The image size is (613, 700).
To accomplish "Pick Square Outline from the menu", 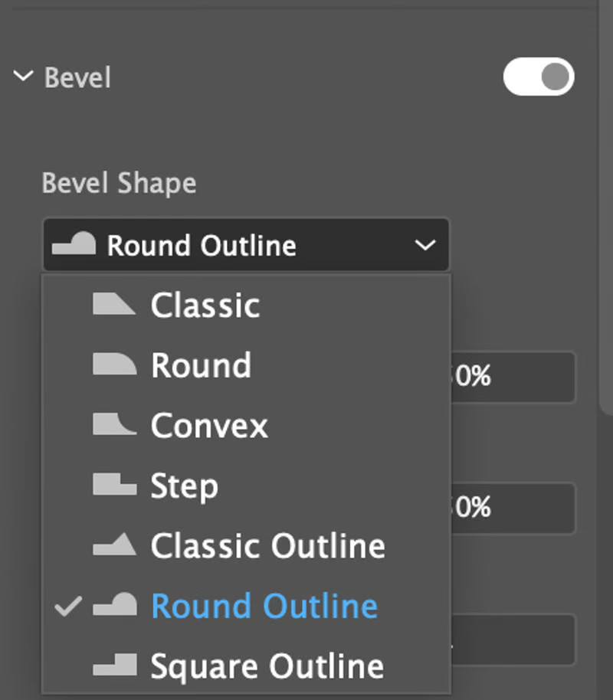I will [267, 666].
